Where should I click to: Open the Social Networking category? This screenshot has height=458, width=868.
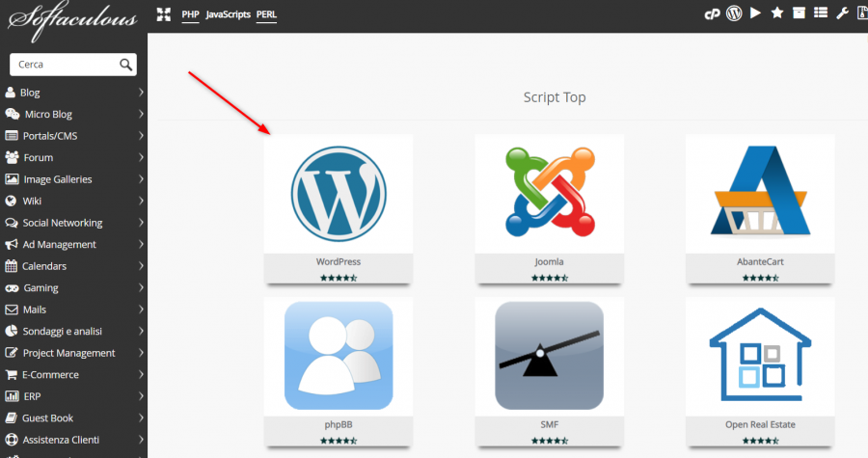tap(63, 223)
